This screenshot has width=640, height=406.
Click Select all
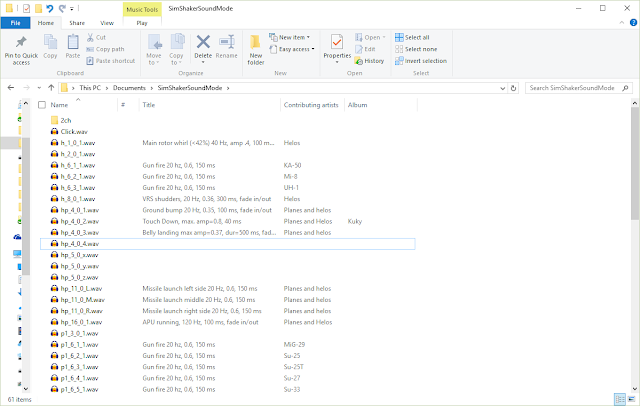pyautogui.click(x=412, y=37)
